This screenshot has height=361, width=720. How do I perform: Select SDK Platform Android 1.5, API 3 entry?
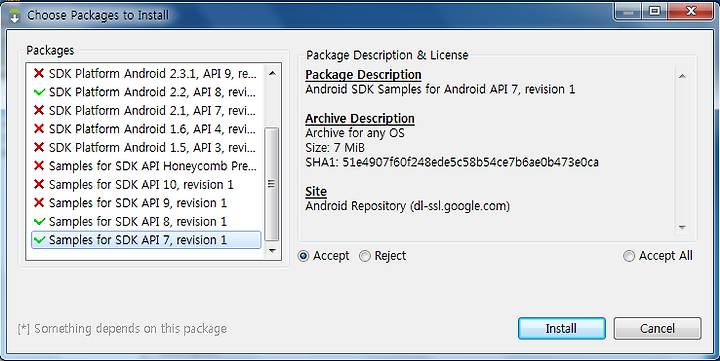coord(146,147)
